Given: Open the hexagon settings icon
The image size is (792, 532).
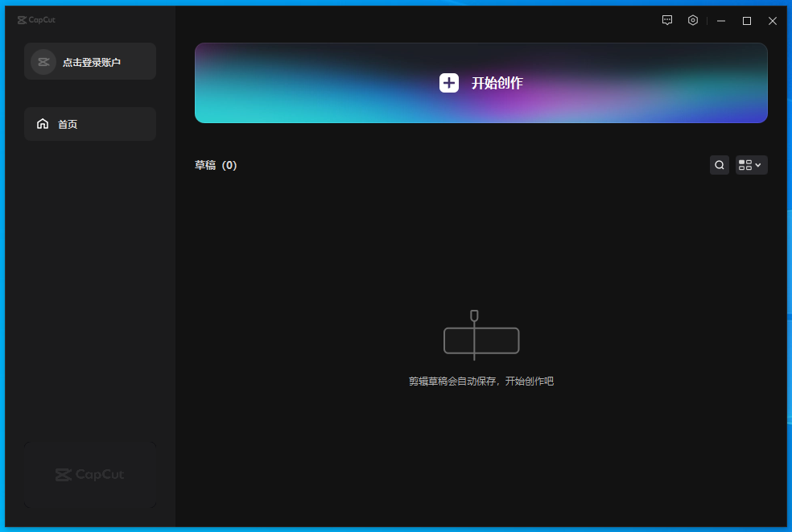Looking at the screenshot, I should tap(693, 21).
